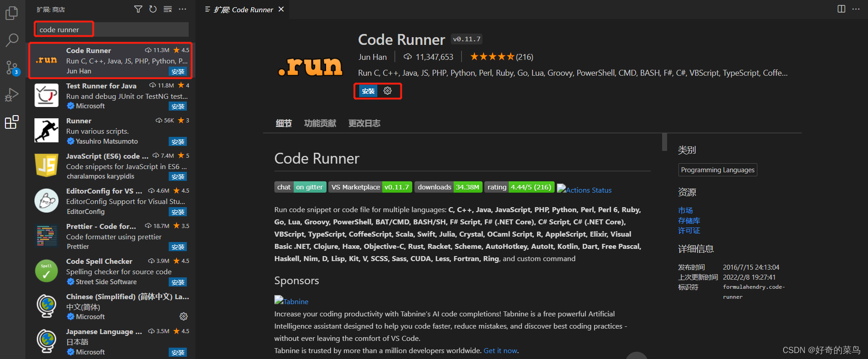Open the 市场 marketplace resource link
The height and width of the screenshot is (359, 868).
685,210
